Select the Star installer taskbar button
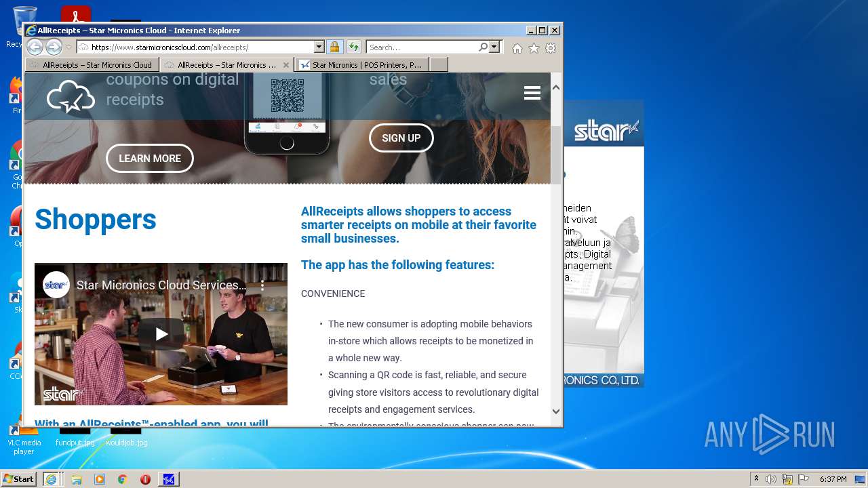 coord(169,479)
